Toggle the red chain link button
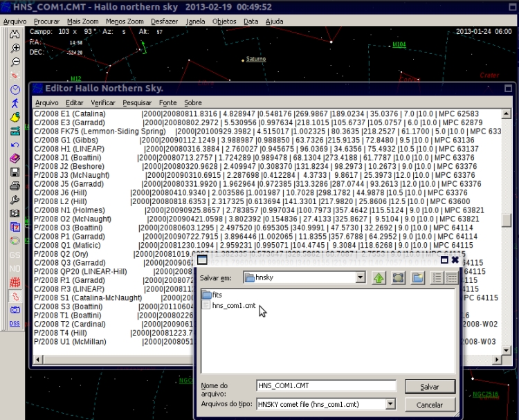519x420 pixels. pos(15,296)
